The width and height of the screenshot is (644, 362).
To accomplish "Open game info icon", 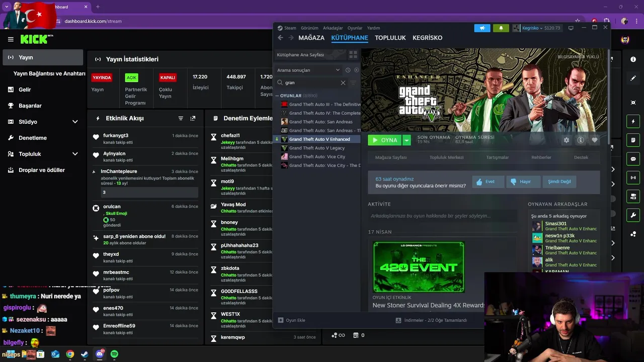I will [580, 140].
